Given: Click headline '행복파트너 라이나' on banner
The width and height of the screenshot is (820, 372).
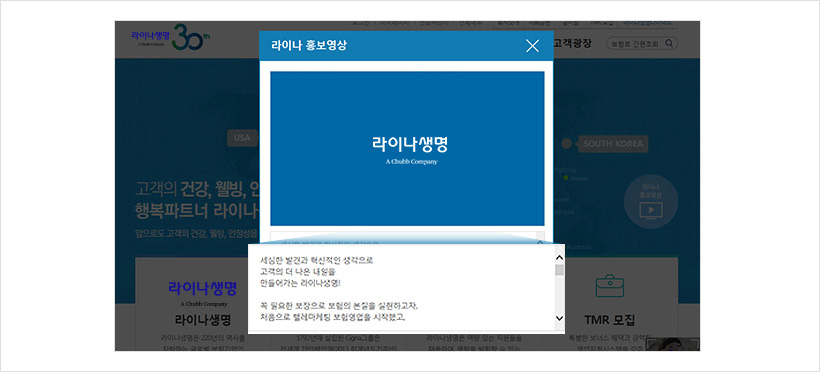Looking at the screenshot, I should (x=197, y=211).
